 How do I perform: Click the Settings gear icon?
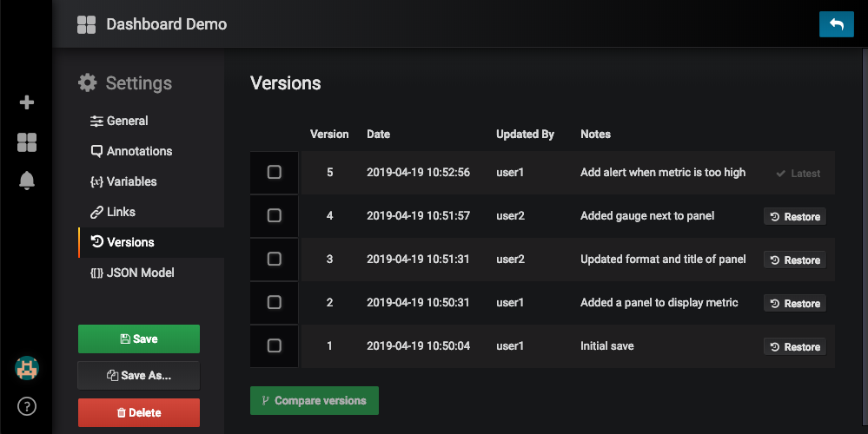[87, 83]
